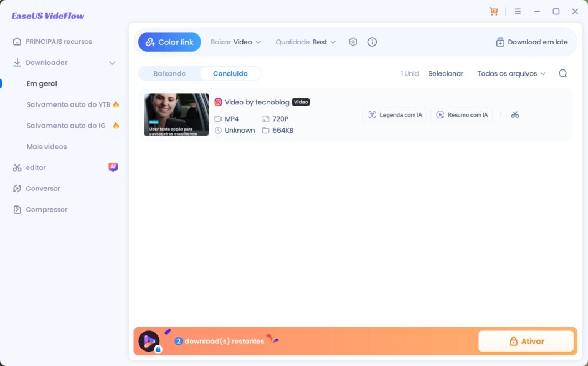This screenshot has width=588, height=366.
Task: Collapse the Downloader section
Action: [x=112, y=62]
